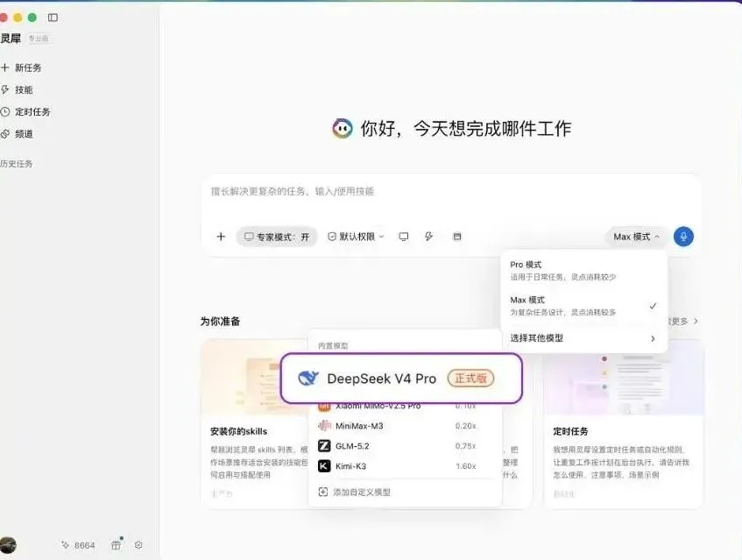Open the 默认权限 permissions dropdown
The image size is (742, 560).
(x=356, y=237)
